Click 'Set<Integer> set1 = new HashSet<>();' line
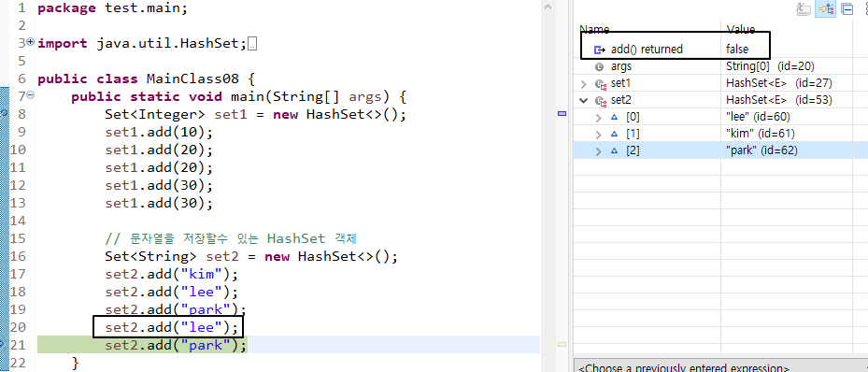 tap(256, 115)
